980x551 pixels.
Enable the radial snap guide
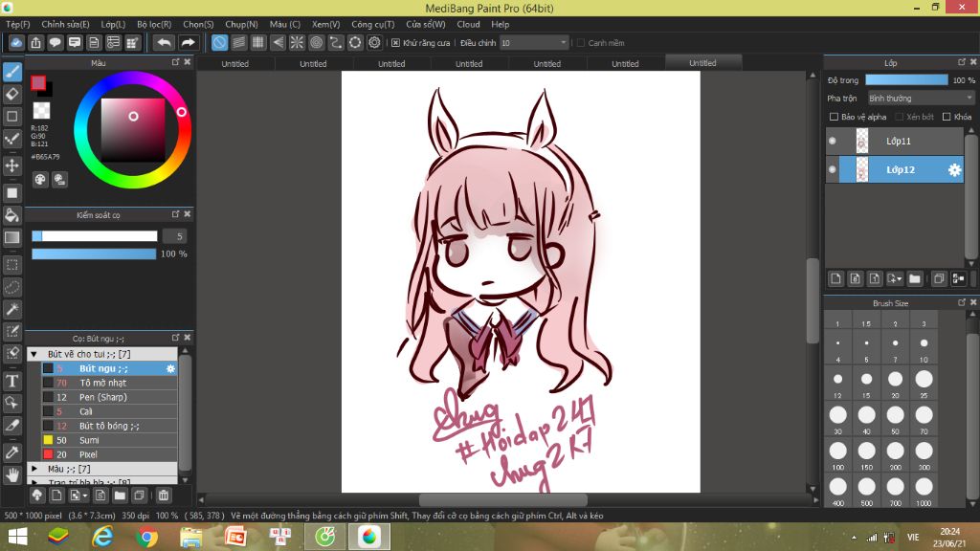(x=297, y=42)
